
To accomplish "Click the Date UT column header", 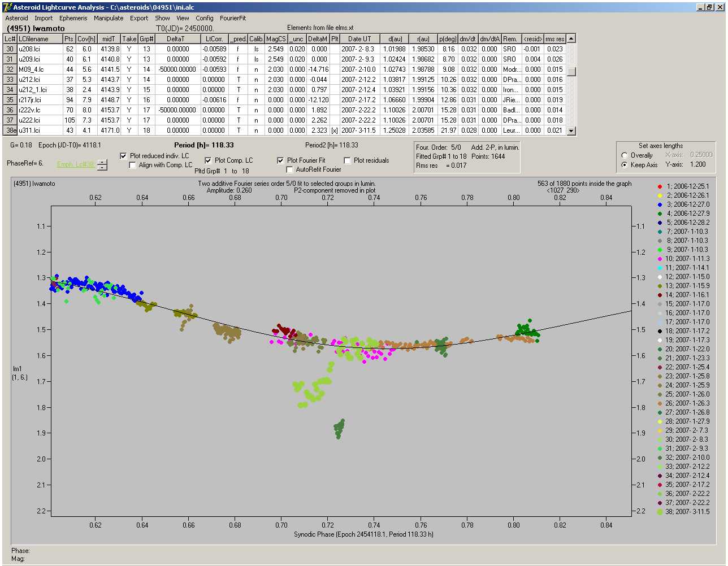I will (359, 39).
